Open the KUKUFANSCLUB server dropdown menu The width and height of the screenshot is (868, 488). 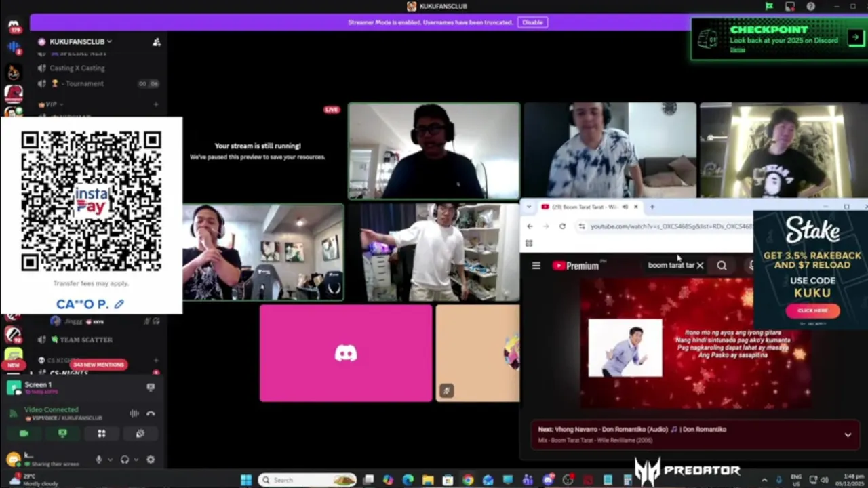(x=80, y=41)
